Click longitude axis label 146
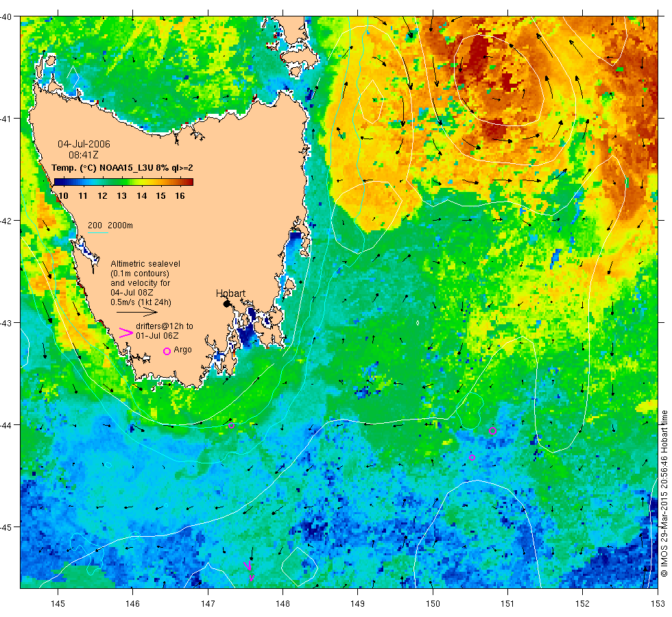 133,604
